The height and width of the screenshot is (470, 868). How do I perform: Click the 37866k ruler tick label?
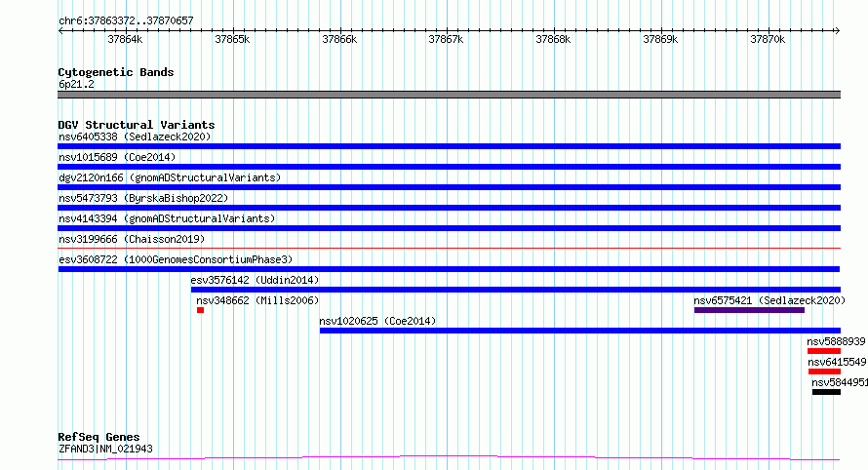339,39
